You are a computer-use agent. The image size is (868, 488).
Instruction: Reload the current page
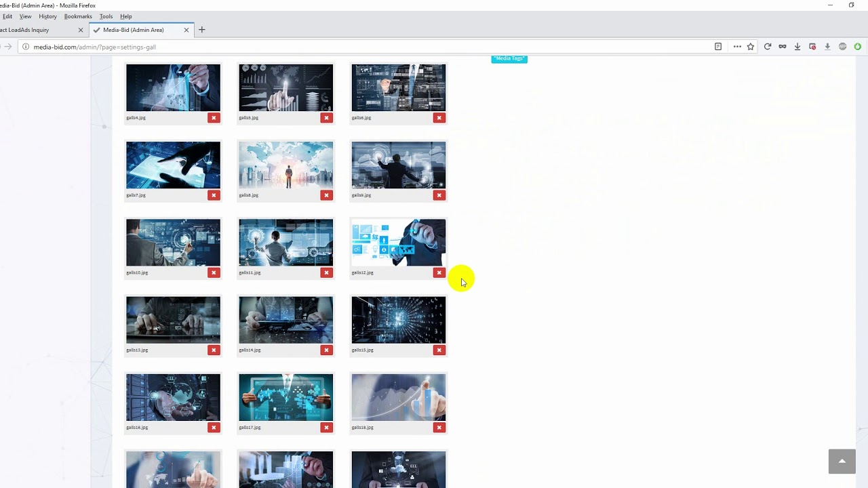point(768,47)
